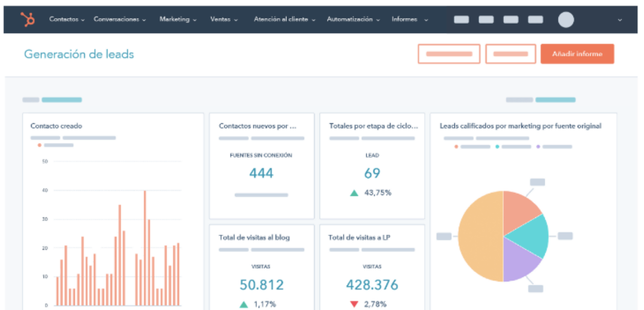
Task: Click the orange legend dot in Contacto creado
Action: 39,145
